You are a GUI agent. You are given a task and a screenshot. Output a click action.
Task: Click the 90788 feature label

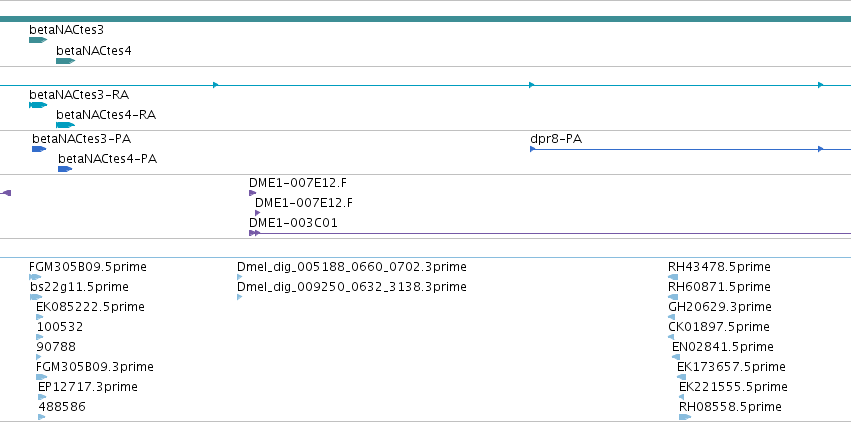coord(56,347)
